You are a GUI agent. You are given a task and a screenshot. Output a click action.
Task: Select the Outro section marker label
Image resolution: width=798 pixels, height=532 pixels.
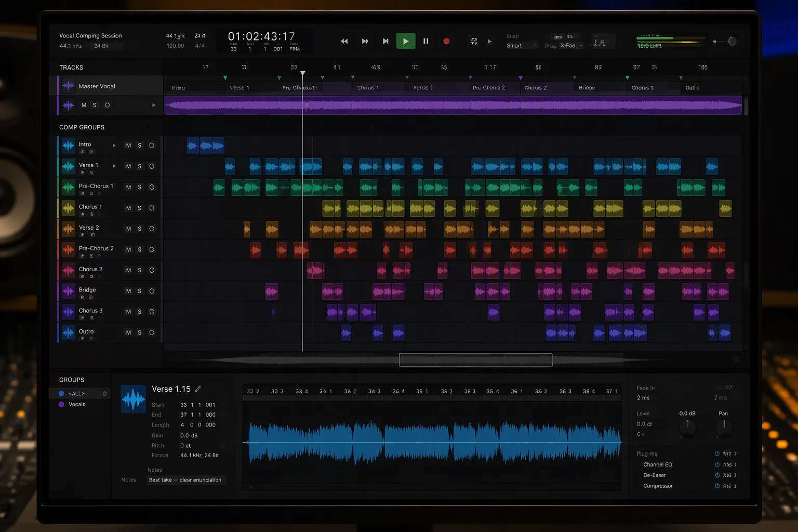coord(693,88)
